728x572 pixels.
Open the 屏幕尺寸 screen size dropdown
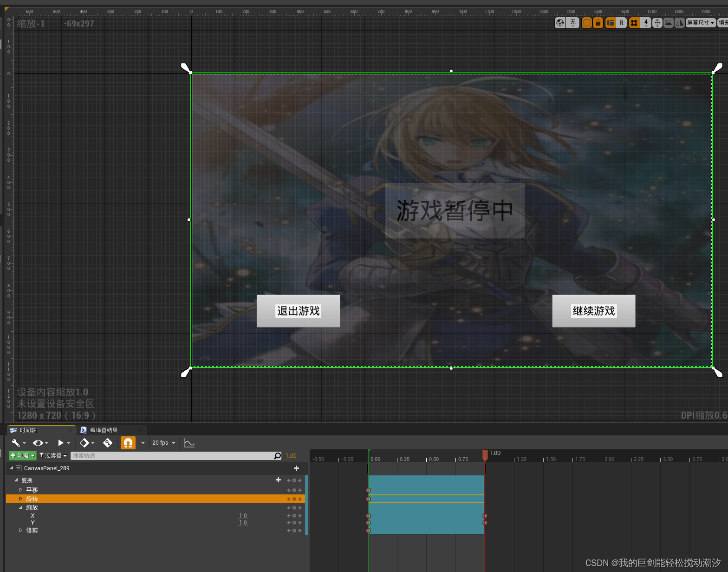(701, 23)
